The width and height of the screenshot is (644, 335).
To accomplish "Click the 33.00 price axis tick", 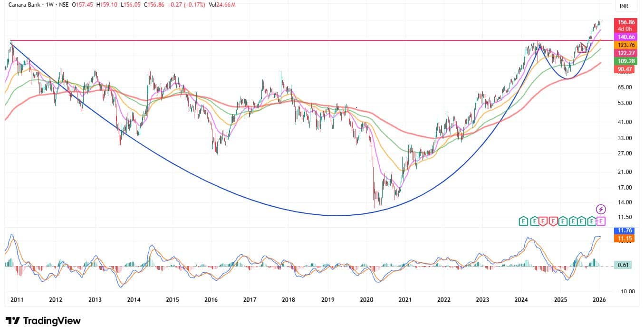I will pos(625,138).
